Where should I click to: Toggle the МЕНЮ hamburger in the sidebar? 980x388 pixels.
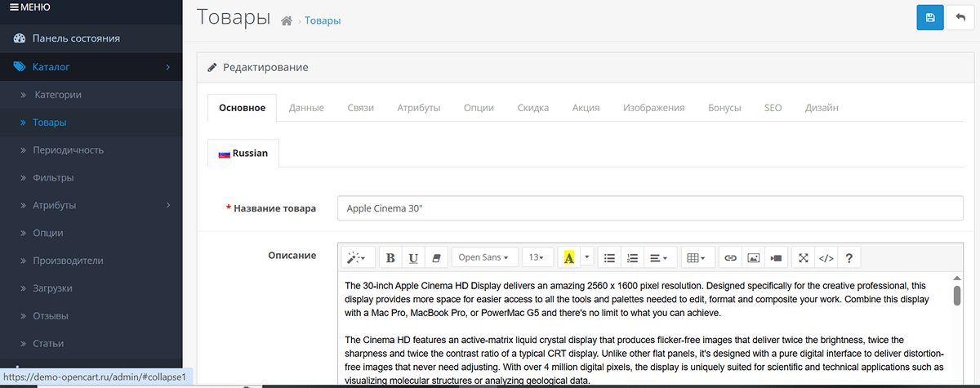pyautogui.click(x=30, y=7)
